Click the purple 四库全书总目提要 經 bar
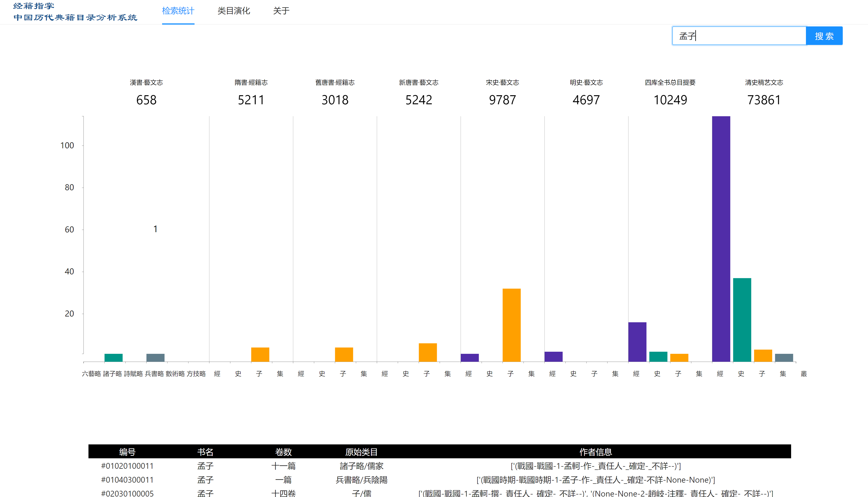The height and width of the screenshot is (497, 868). coord(637,342)
